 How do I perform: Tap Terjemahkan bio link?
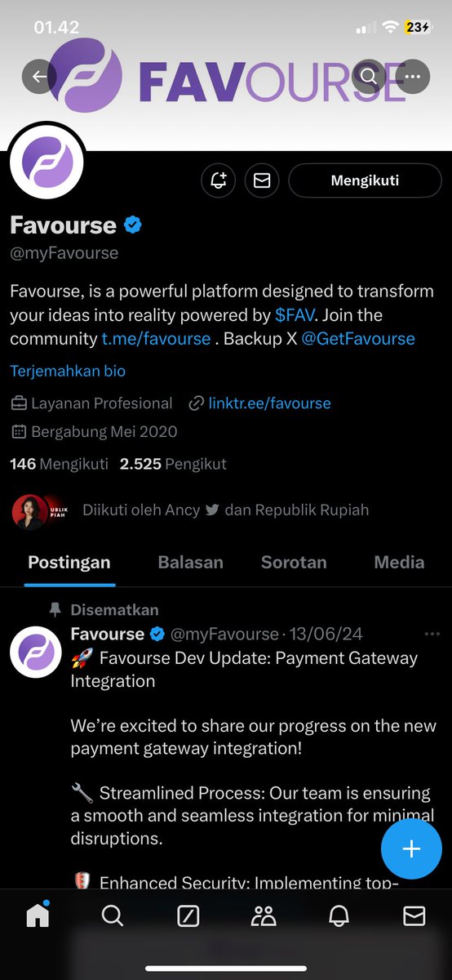pyautogui.click(x=68, y=371)
